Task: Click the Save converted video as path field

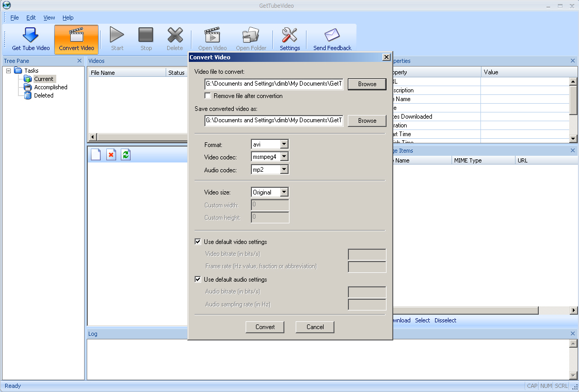Action: 274,120
